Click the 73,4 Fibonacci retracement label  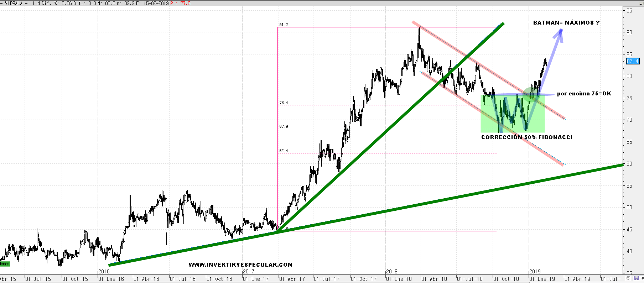pos(284,103)
